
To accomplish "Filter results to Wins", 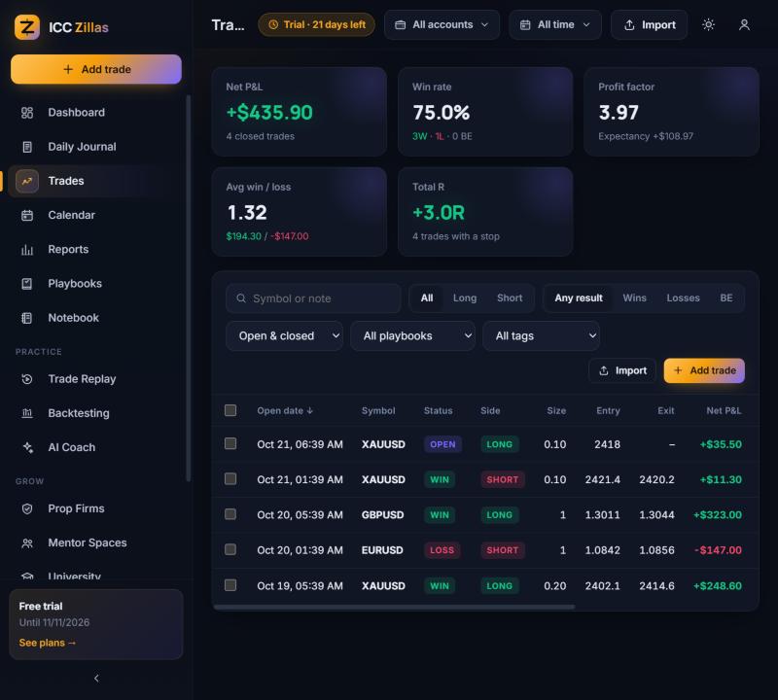I will [x=635, y=298].
